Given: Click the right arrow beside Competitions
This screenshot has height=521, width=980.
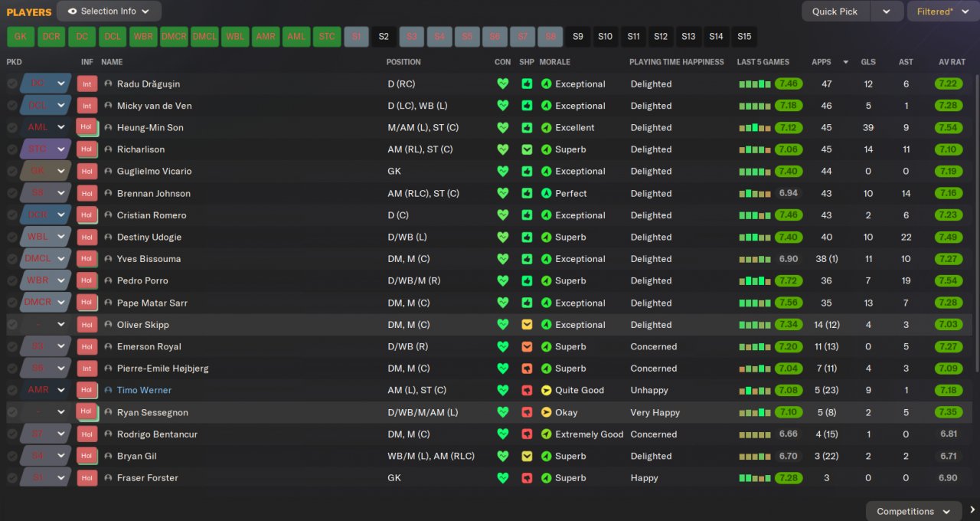Looking at the screenshot, I should [972, 510].
